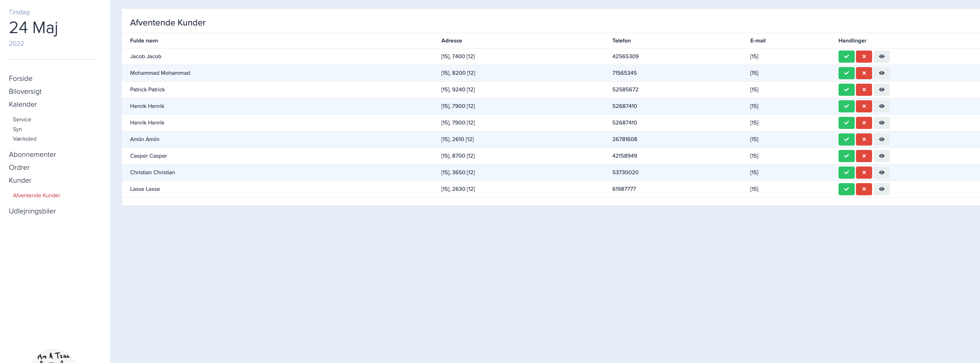Open Udlejningsbiler from the sidebar
The width and height of the screenshot is (980, 363).
pos(32,211)
